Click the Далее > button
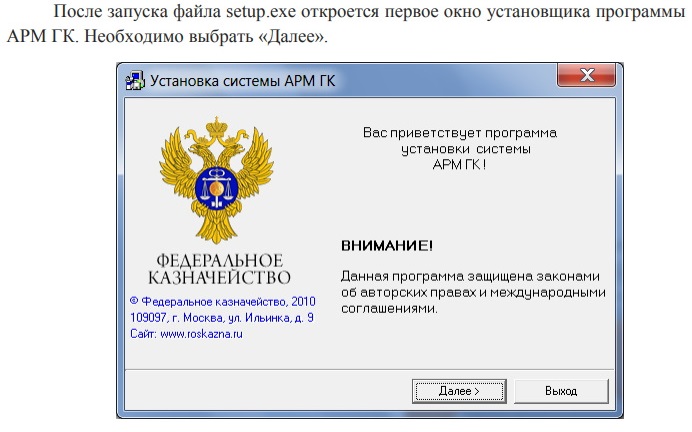 point(459,391)
